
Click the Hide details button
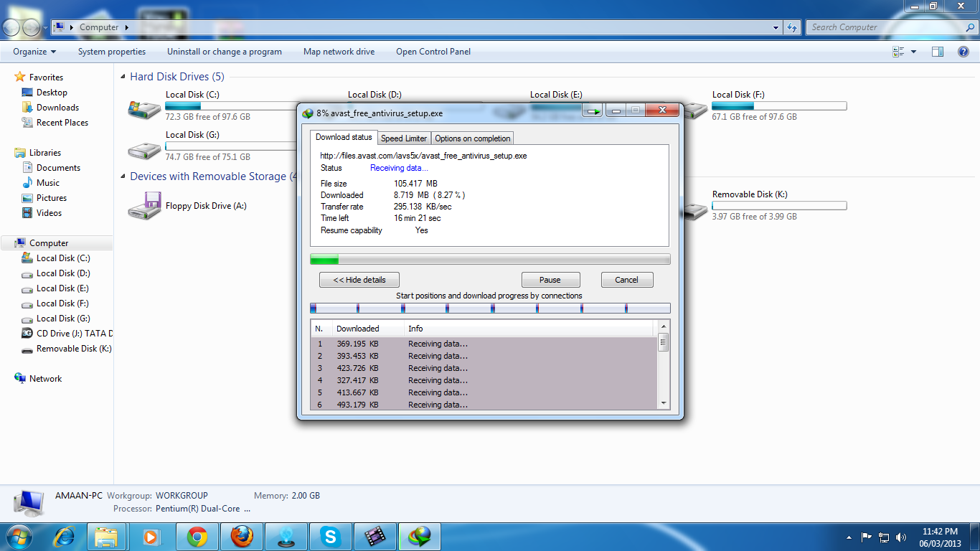[359, 280]
